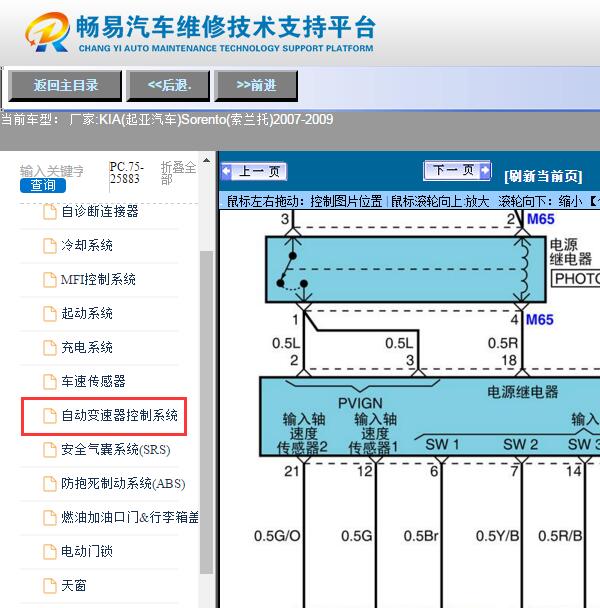Screen dimensions: 600x608
Task: Click the 0.5Br wire label
Action: tap(421, 536)
